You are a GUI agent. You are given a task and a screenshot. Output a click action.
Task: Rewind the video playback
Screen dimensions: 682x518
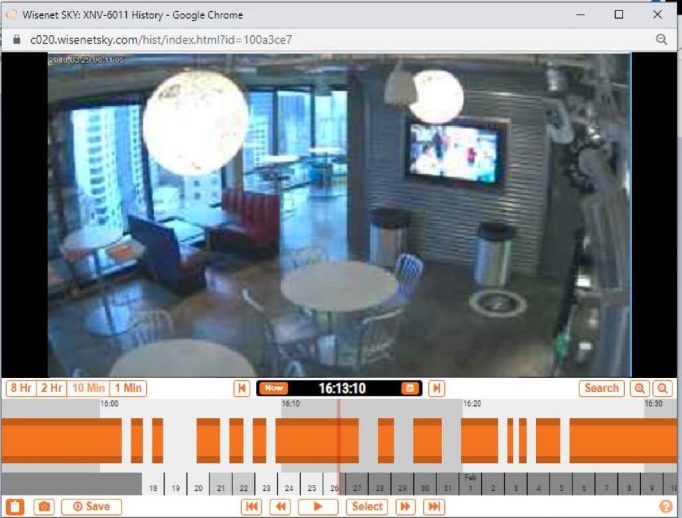click(x=281, y=507)
